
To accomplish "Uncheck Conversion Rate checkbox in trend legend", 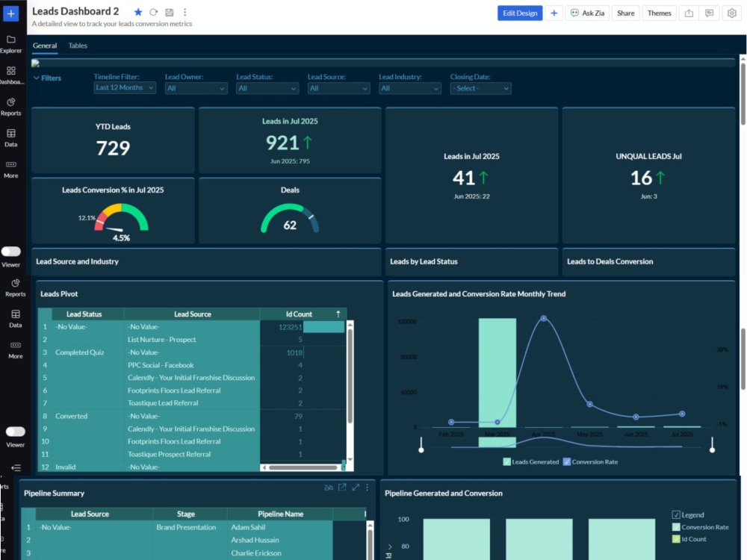I will [x=567, y=461].
